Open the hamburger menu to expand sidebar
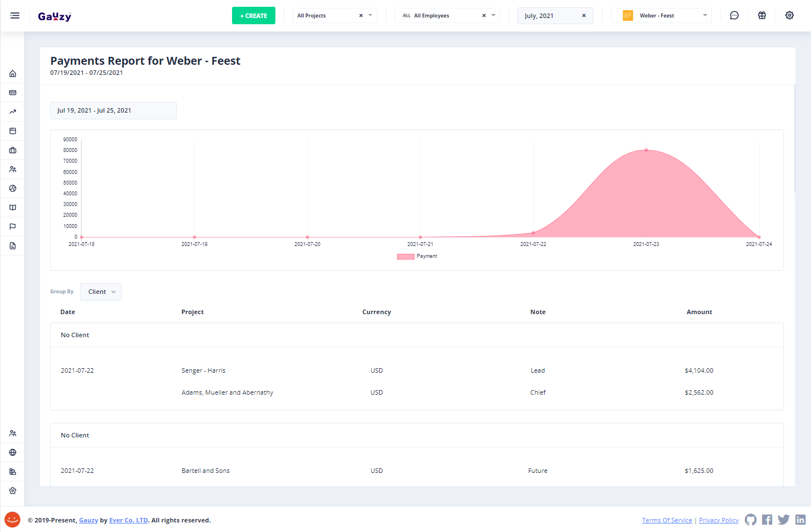The height and width of the screenshot is (532, 811). pyautogui.click(x=15, y=16)
